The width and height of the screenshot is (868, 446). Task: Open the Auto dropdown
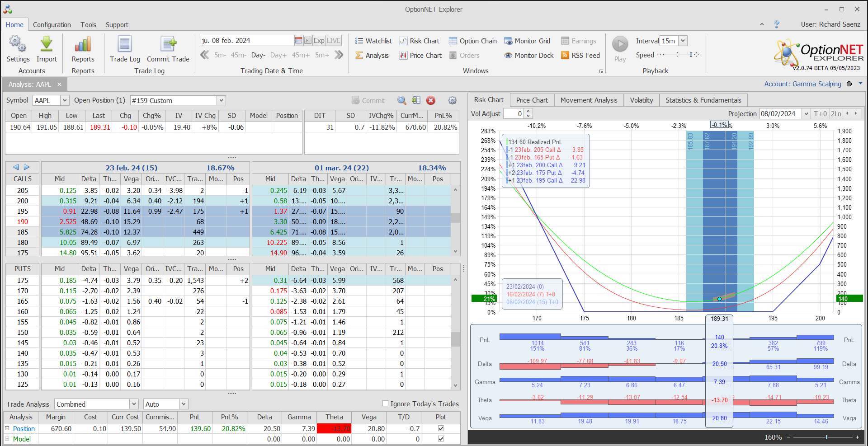(184, 404)
